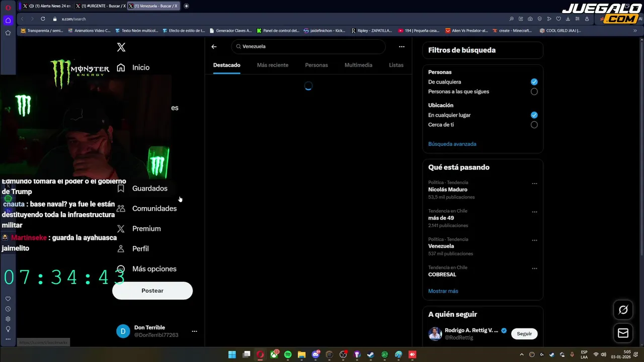Open create - Minecraft bookmark
Screen dimensions: 644x362
pos(512,31)
